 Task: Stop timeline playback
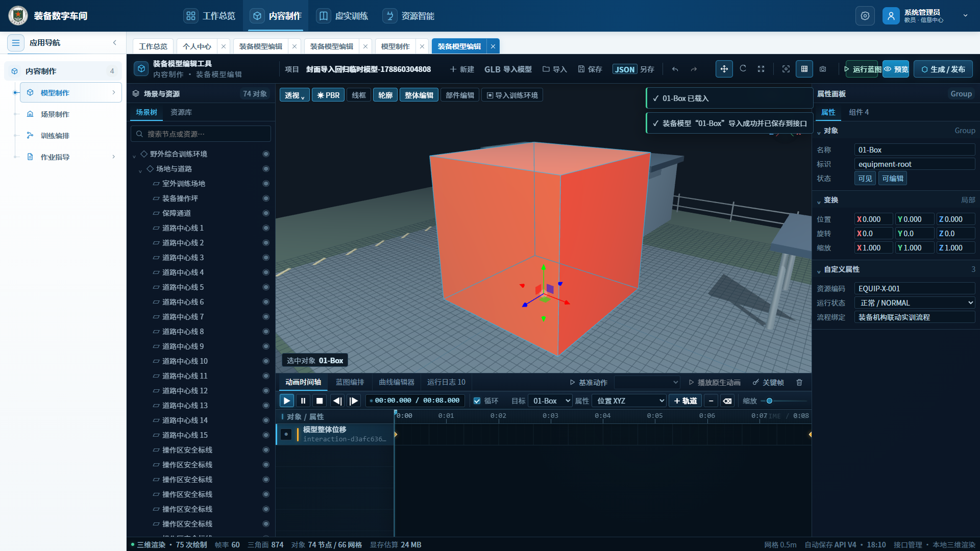[320, 401]
